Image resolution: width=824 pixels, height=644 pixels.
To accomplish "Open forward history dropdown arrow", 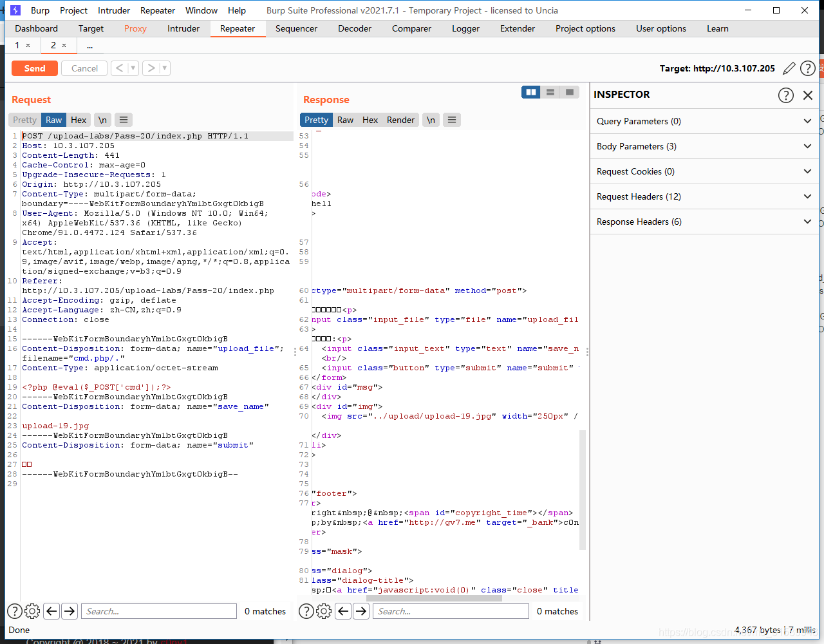I will click(x=165, y=68).
